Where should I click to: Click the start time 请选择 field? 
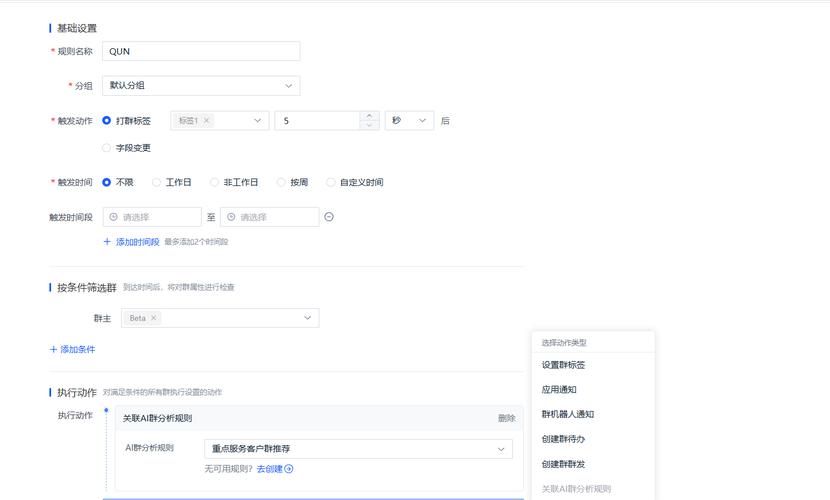pos(152,217)
